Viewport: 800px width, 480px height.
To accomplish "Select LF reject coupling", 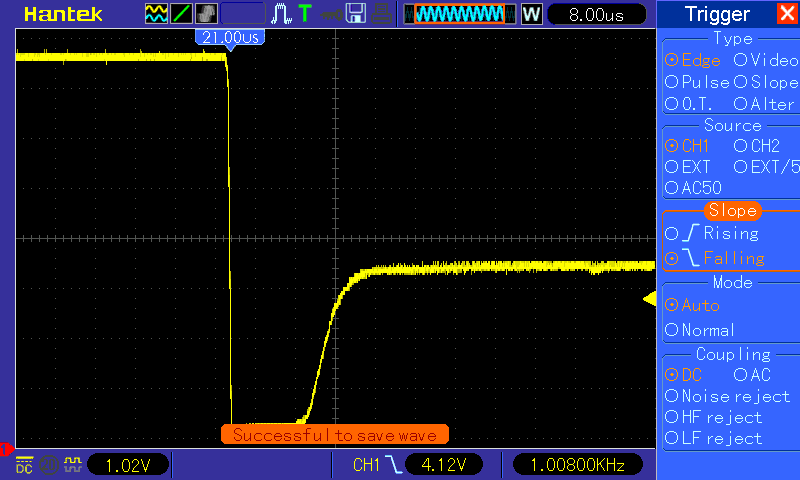I will click(713, 438).
